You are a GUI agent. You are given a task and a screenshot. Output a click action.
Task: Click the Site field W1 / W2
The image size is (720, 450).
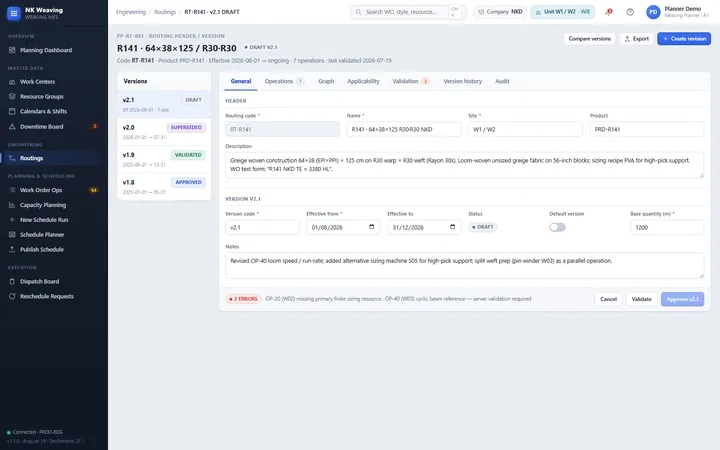(525, 129)
